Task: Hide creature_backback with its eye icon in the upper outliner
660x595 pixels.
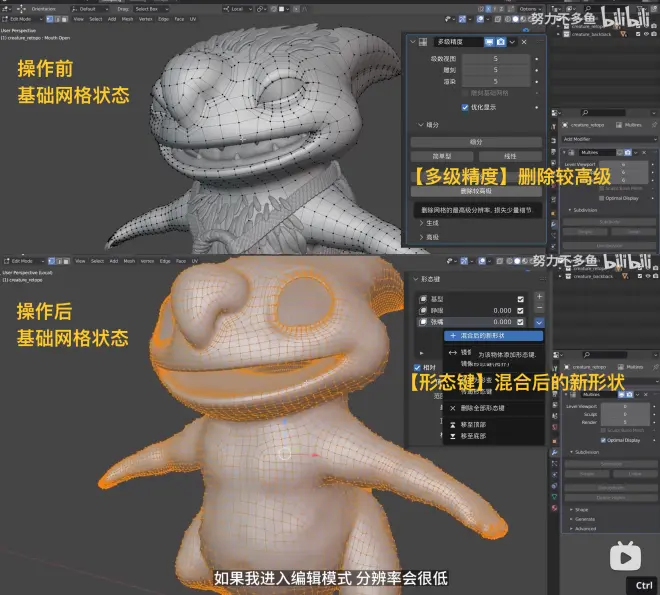Action: pyautogui.click(x=646, y=34)
